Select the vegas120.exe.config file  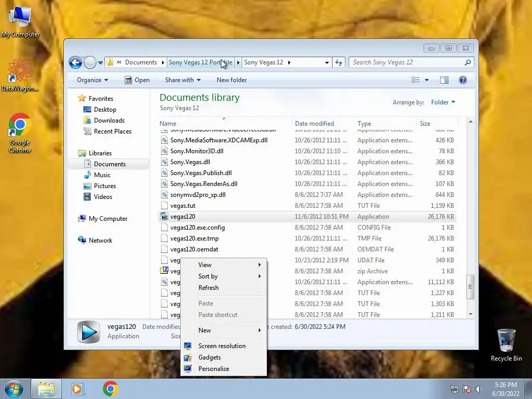(307, 228)
